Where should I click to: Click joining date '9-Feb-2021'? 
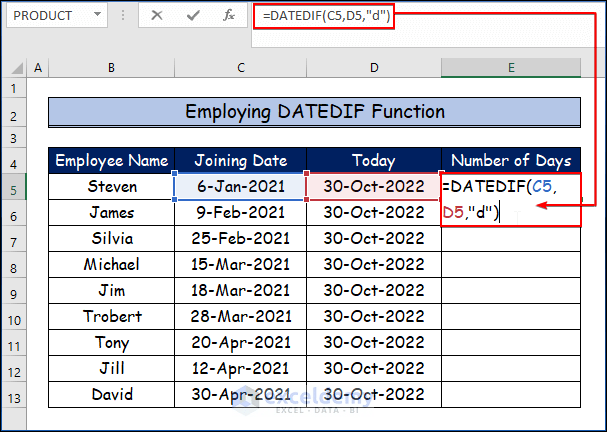click(240, 213)
